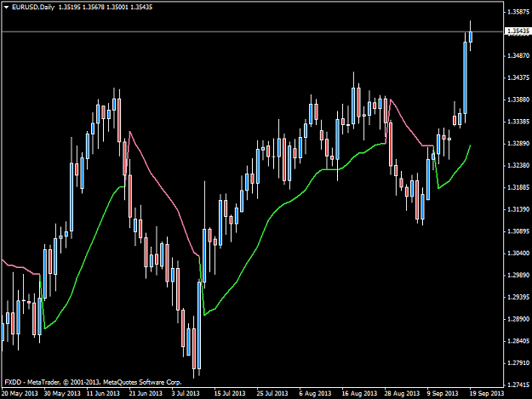
Task: Click the 1.34375 price axis label
Action: click(x=518, y=77)
